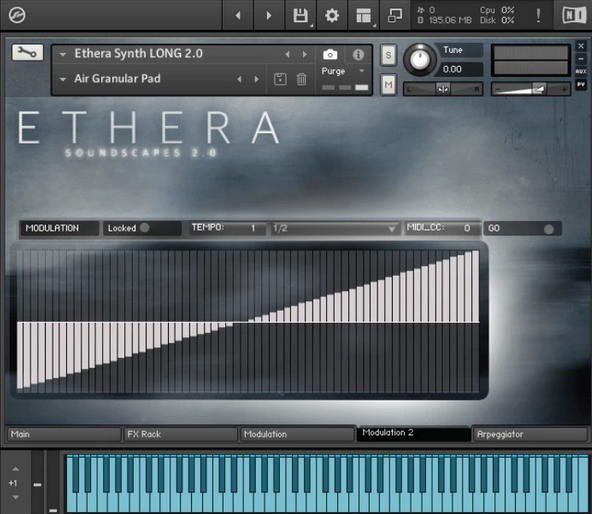Mute the instrument with M button
The height and width of the screenshot is (514, 592).
pos(388,84)
